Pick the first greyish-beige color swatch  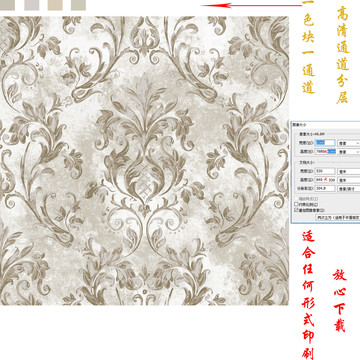(x=7, y=5)
